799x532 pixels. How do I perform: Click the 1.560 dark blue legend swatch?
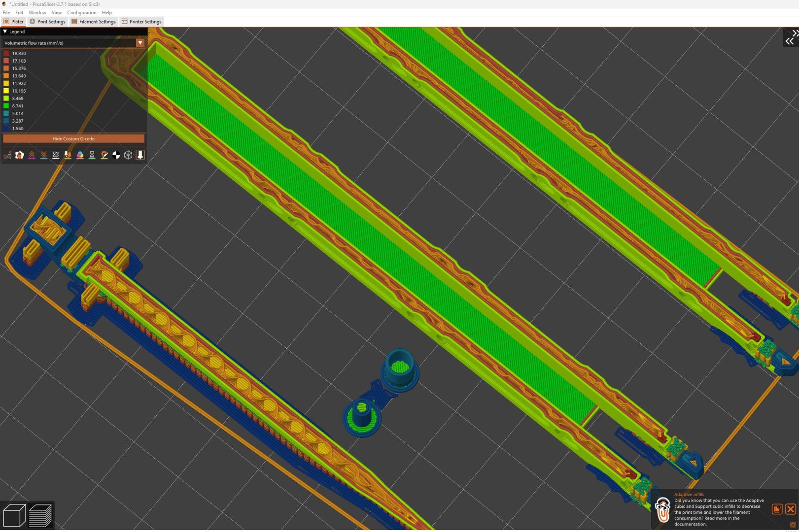point(6,128)
